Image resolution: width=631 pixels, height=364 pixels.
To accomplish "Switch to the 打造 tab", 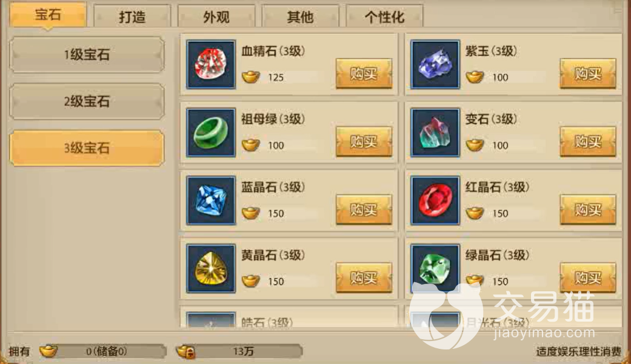I will coord(132,16).
